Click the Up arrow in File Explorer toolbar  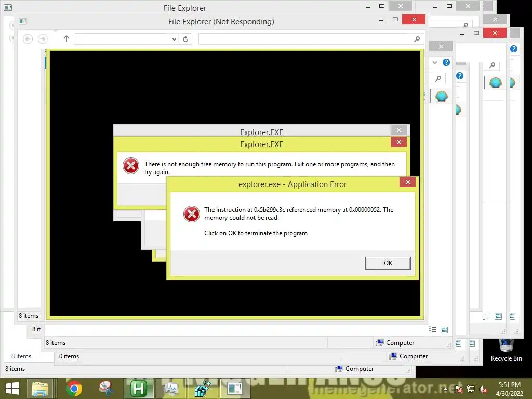[66, 38]
